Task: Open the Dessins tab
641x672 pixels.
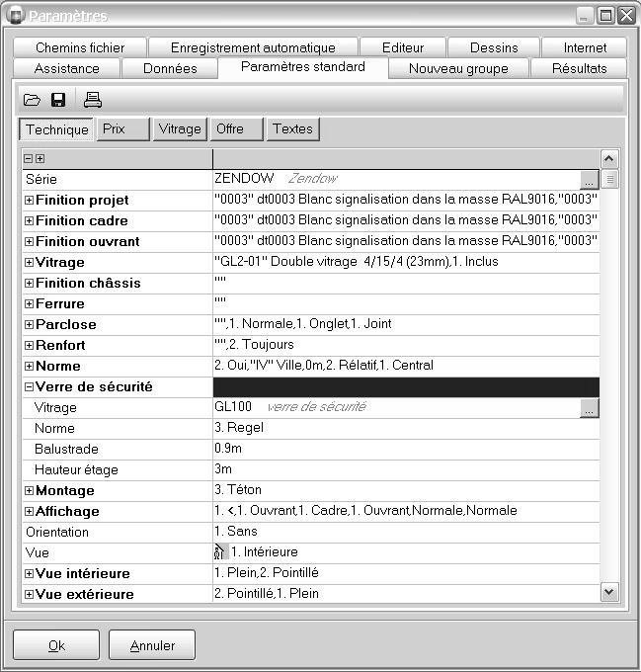Action: click(494, 47)
